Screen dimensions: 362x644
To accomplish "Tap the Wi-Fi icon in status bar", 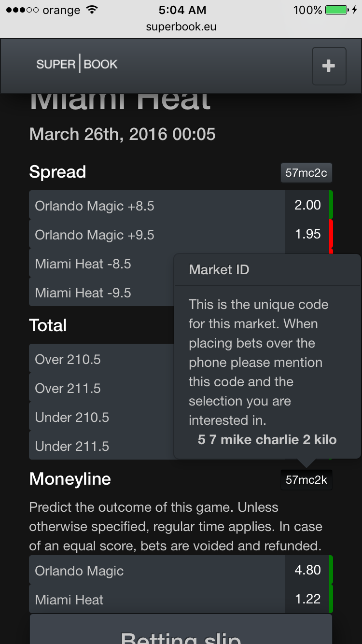I will pyautogui.click(x=91, y=10).
